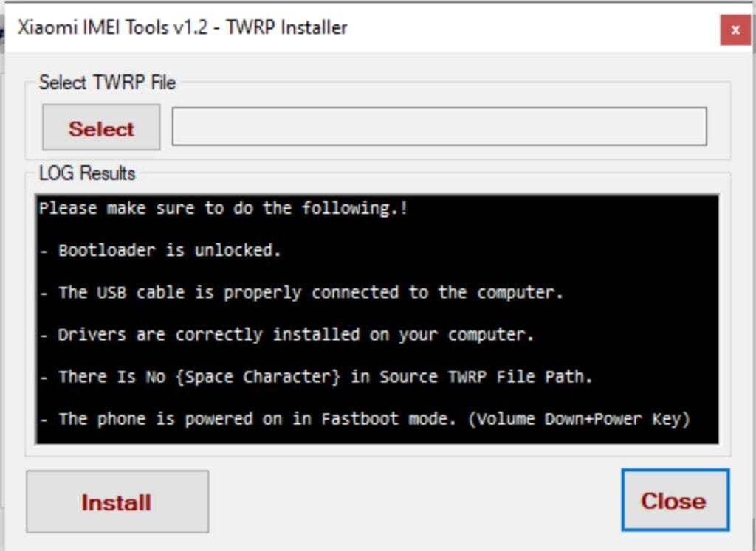
Task: Click the 'Select TWRP File' group label
Action: click(x=108, y=83)
